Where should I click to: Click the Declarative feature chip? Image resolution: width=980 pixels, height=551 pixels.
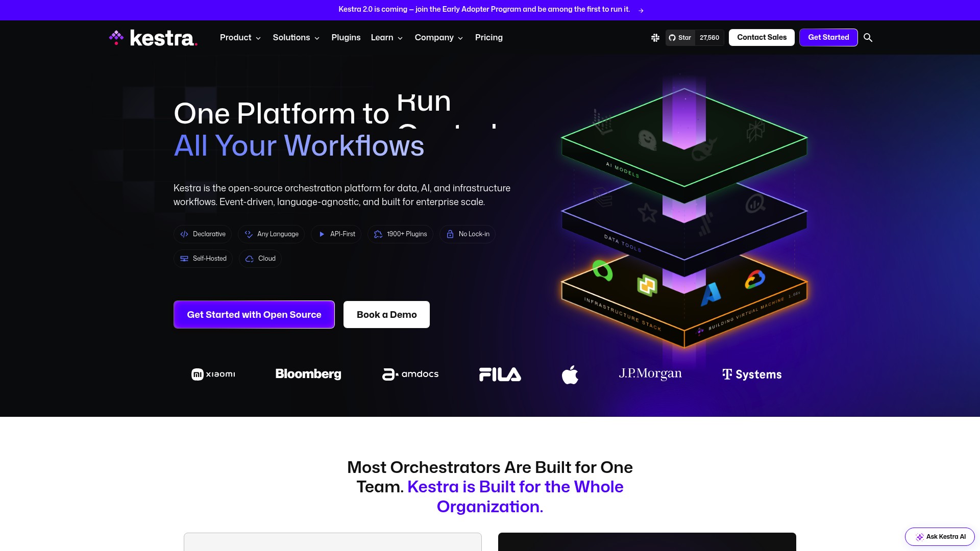203,234
